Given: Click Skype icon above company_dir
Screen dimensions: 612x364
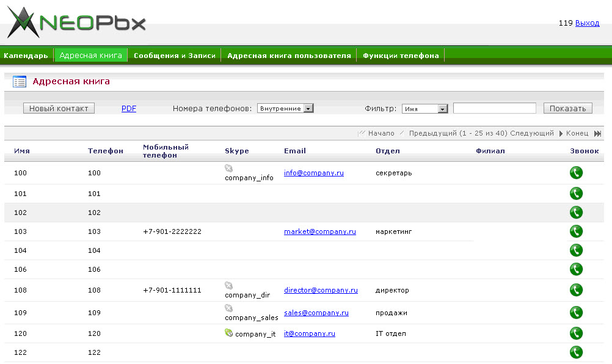Looking at the screenshot, I should point(228,286).
